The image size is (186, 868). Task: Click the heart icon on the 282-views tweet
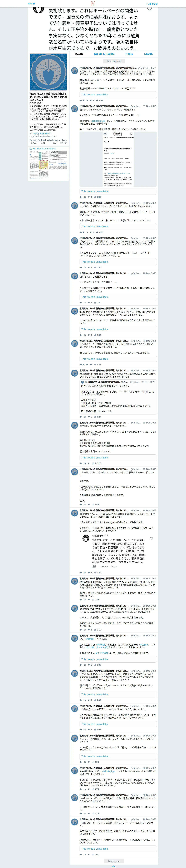[x=89, y=700]
